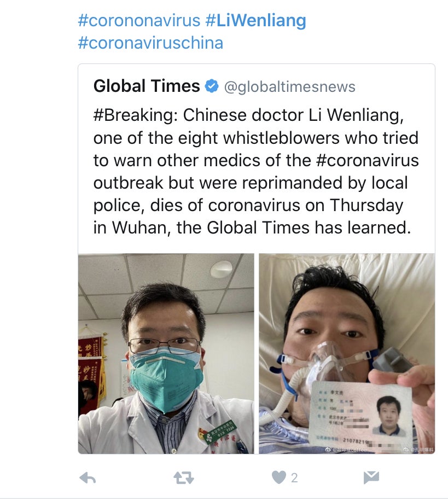
Task: Click the ID card held in right photo
Action: pyautogui.click(x=360, y=416)
